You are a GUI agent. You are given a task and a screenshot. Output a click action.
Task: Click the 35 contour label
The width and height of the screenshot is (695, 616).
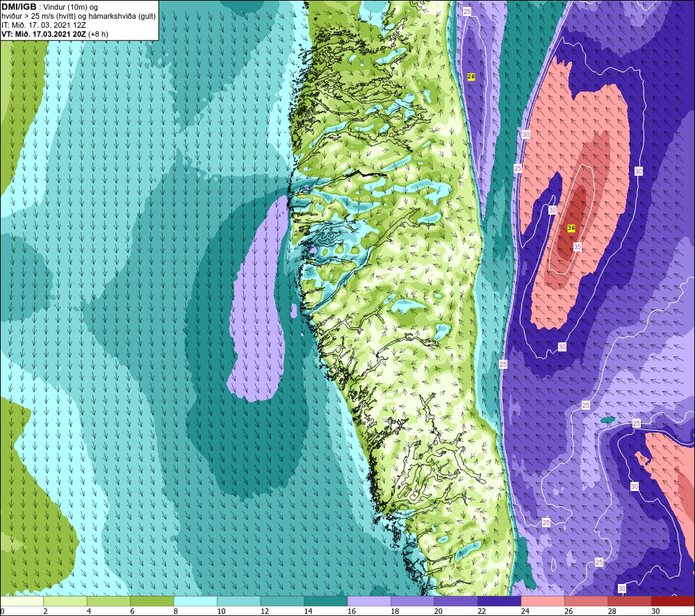(x=577, y=247)
